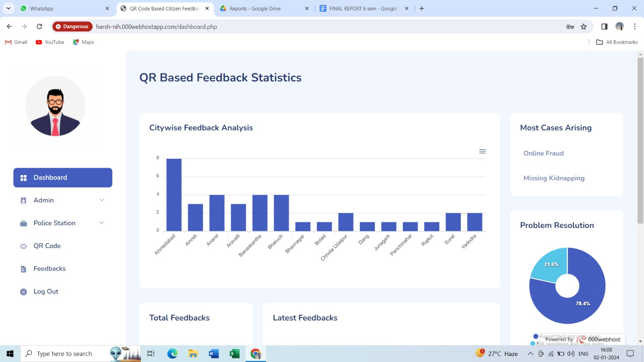
Task: Open the Chrome three-dot menu
Action: click(635, 27)
